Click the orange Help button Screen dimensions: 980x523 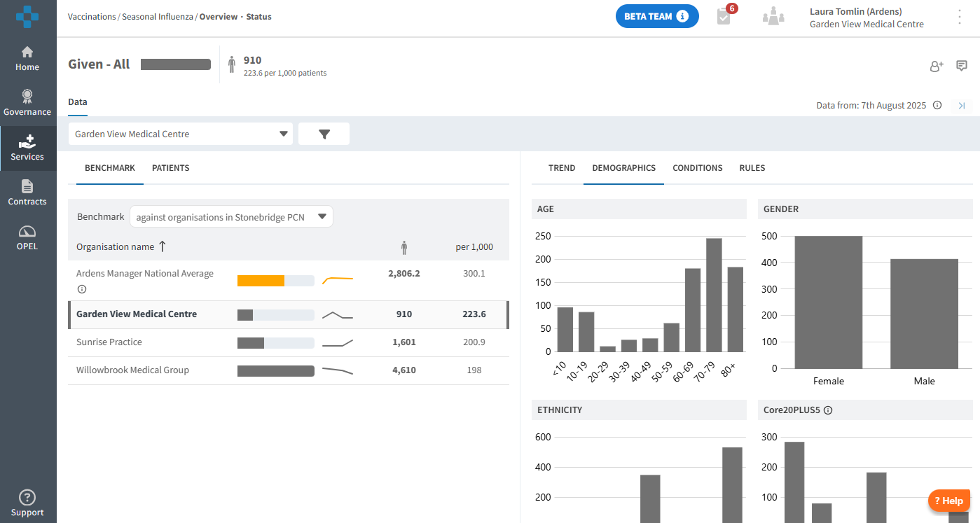coord(949,501)
